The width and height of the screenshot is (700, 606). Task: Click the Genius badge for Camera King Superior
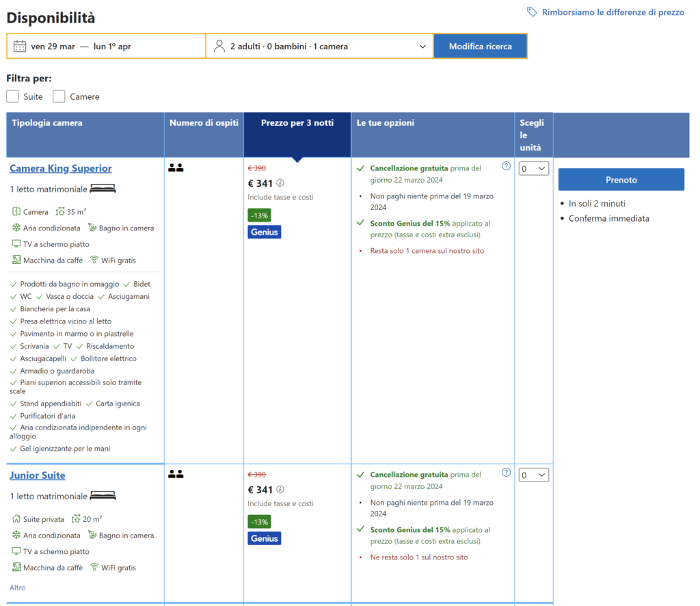(264, 232)
